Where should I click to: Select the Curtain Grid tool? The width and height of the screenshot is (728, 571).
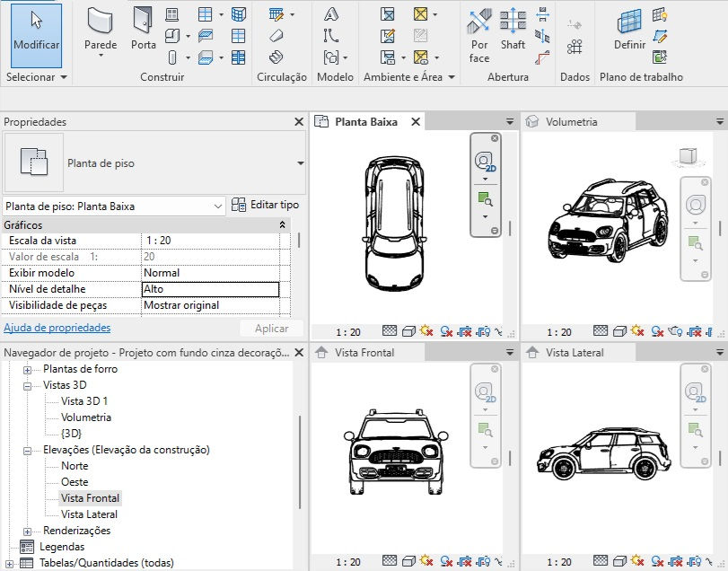[x=238, y=36]
